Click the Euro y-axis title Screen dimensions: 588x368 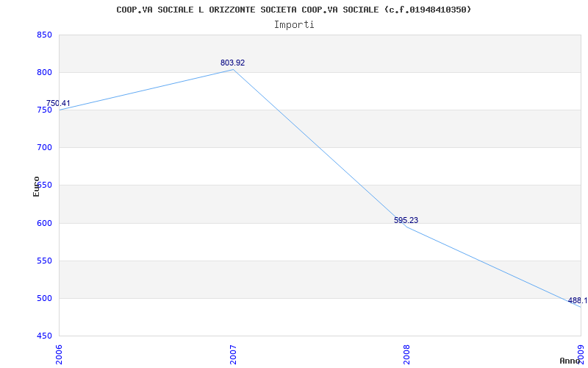[36, 186]
